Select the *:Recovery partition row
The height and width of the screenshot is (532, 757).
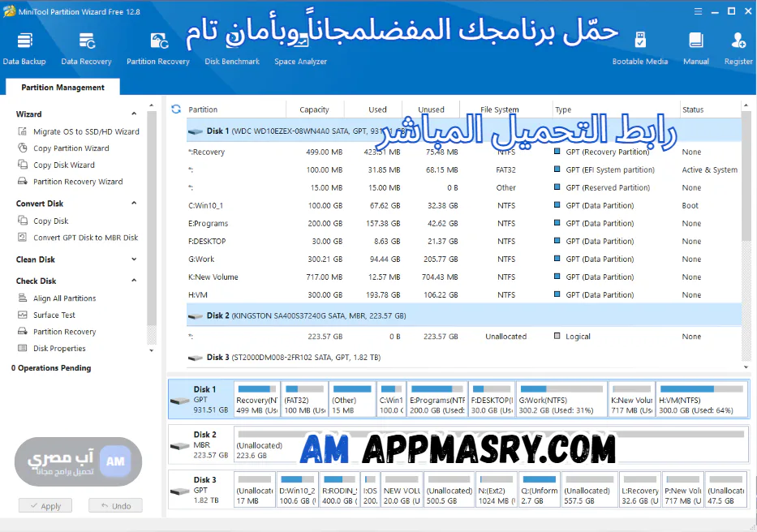click(464, 152)
